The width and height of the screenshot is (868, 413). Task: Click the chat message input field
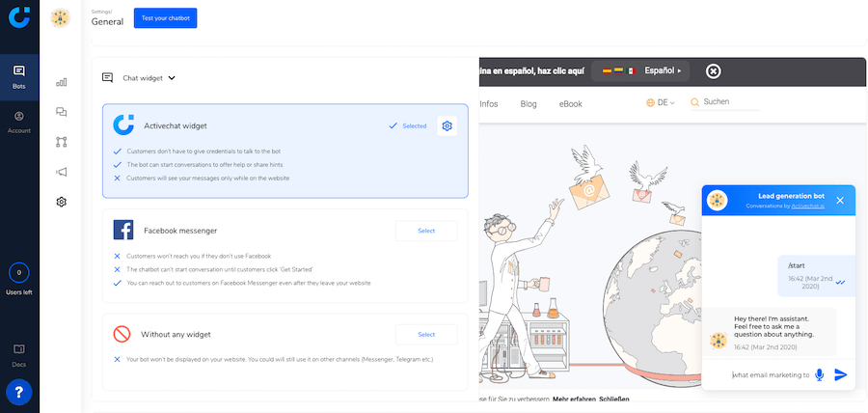[771, 374]
